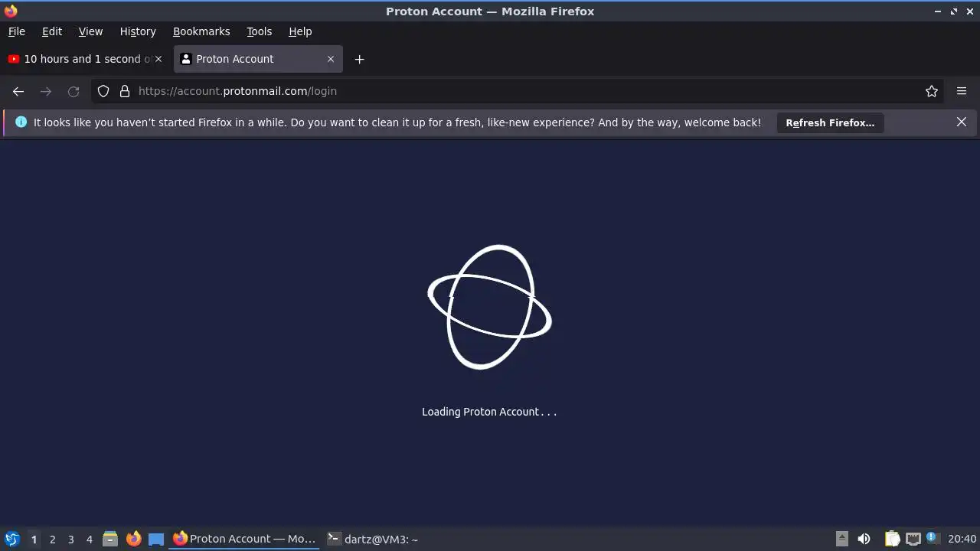Open the system start menu icon

click(11, 539)
